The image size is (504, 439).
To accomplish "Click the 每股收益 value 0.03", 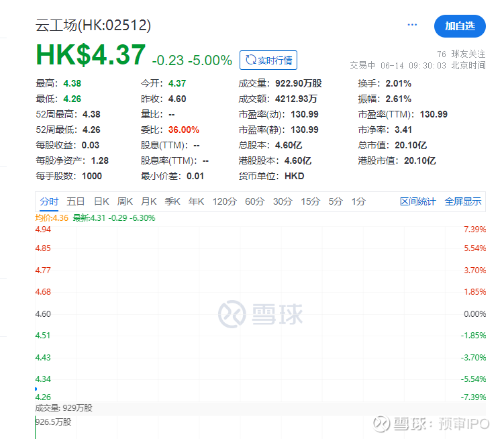I will tap(91, 146).
